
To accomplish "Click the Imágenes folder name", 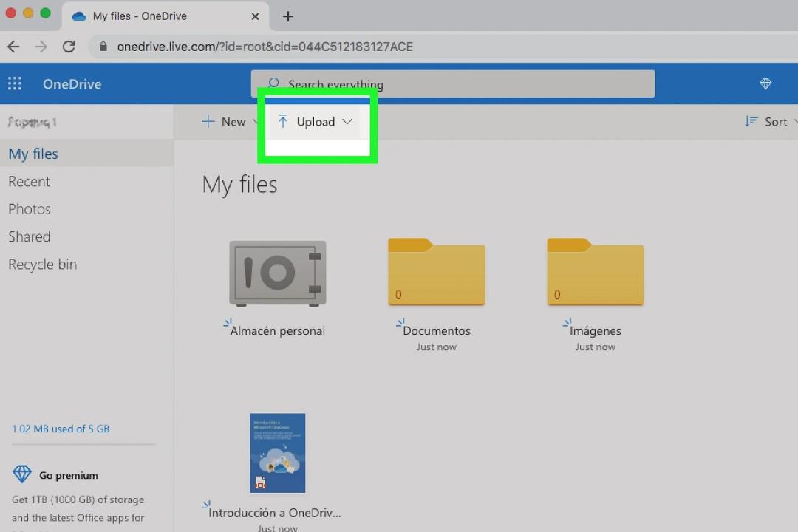I will click(595, 331).
